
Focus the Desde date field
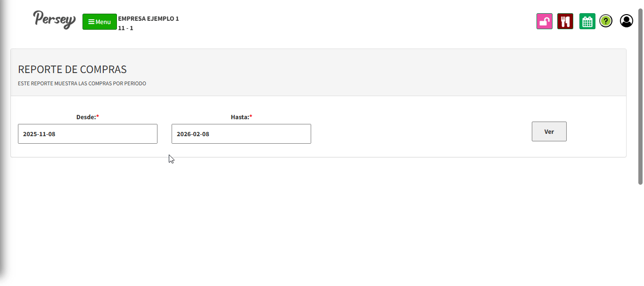click(87, 134)
